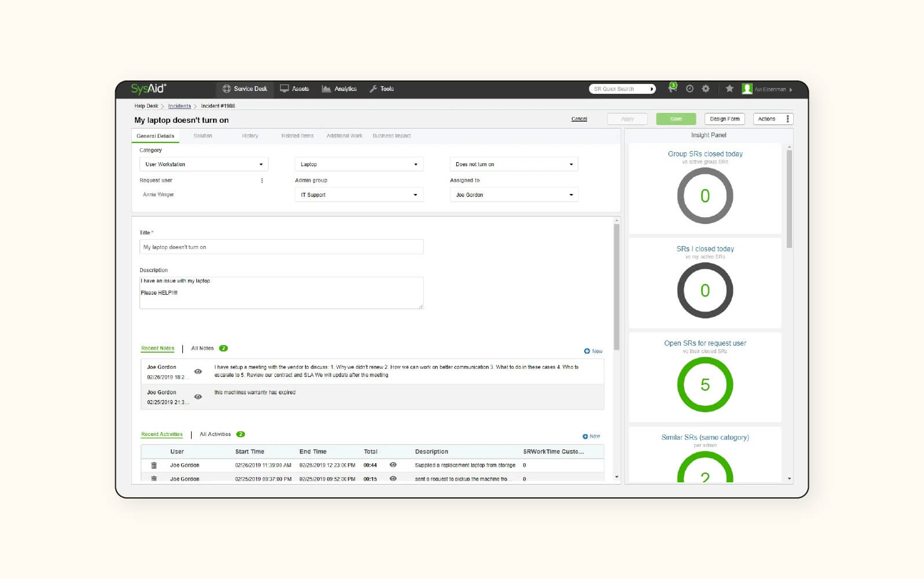Click the SysAid logo

[x=148, y=89]
